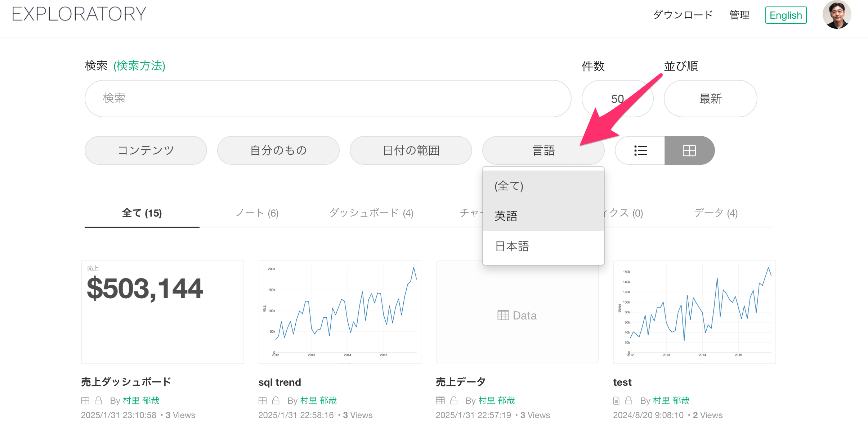Viewport: 868px width, 431px height.
Task: Select (全て) in language menu
Action: [543, 186]
